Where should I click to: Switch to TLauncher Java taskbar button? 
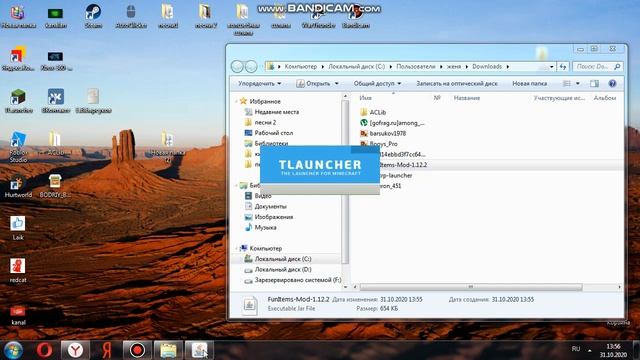199,350
